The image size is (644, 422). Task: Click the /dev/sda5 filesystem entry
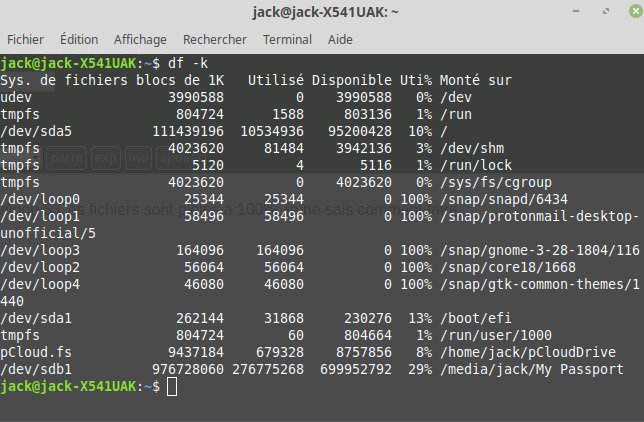(36, 131)
